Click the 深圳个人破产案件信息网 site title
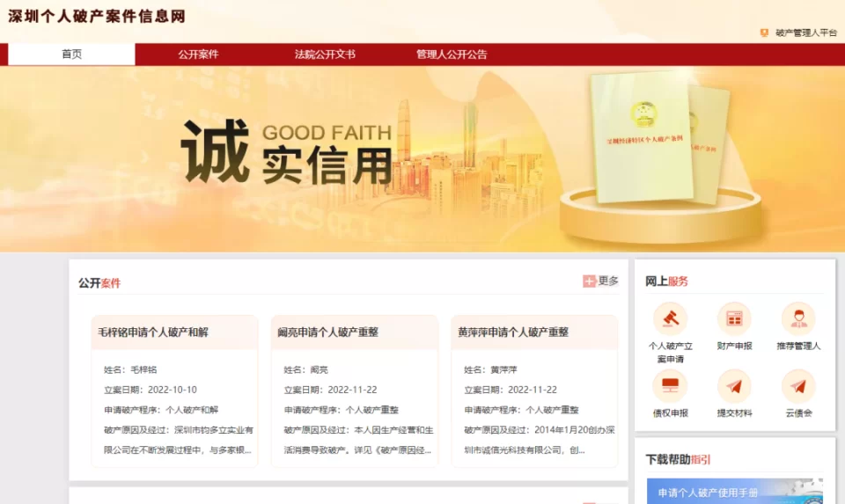Image resolution: width=845 pixels, height=504 pixels. point(97,16)
